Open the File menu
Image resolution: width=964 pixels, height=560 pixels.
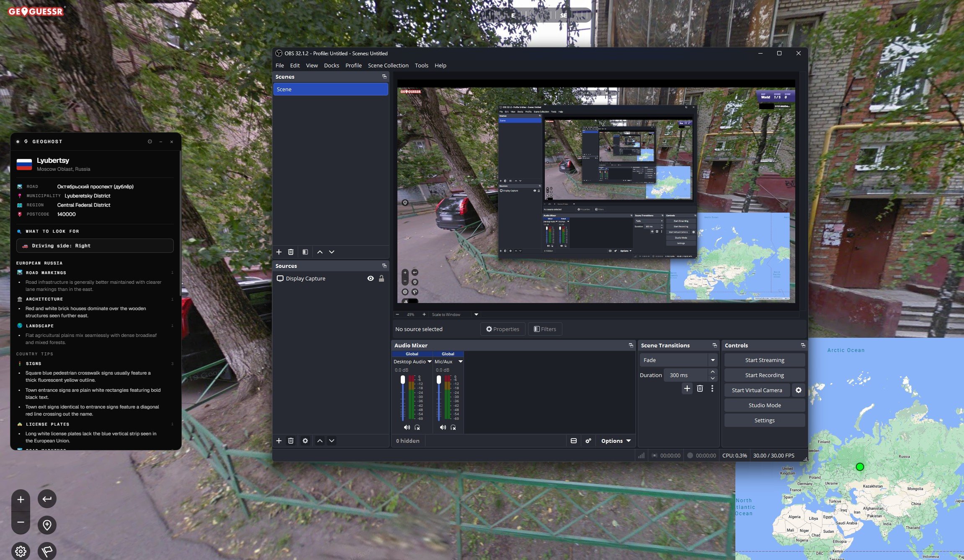pos(280,65)
